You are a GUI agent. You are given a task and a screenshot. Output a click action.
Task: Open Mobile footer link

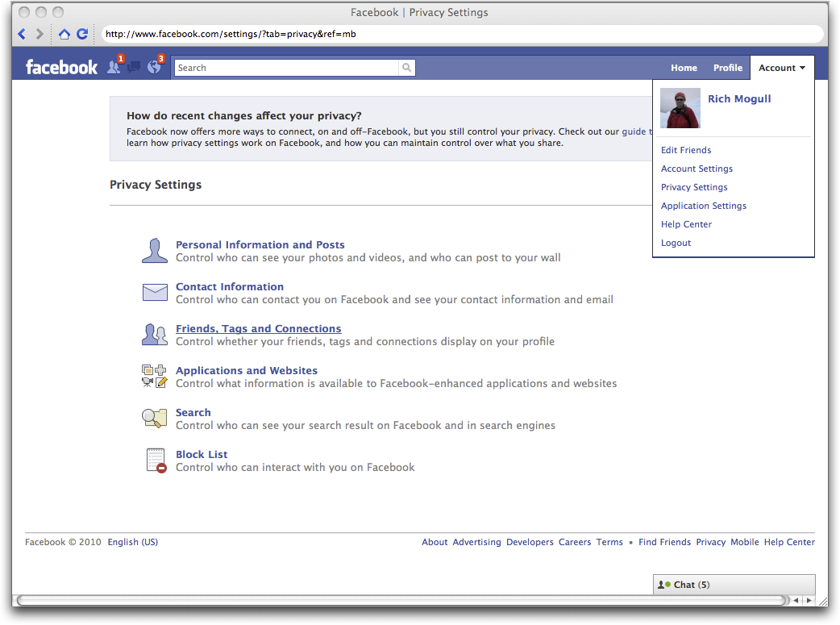[745, 543]
